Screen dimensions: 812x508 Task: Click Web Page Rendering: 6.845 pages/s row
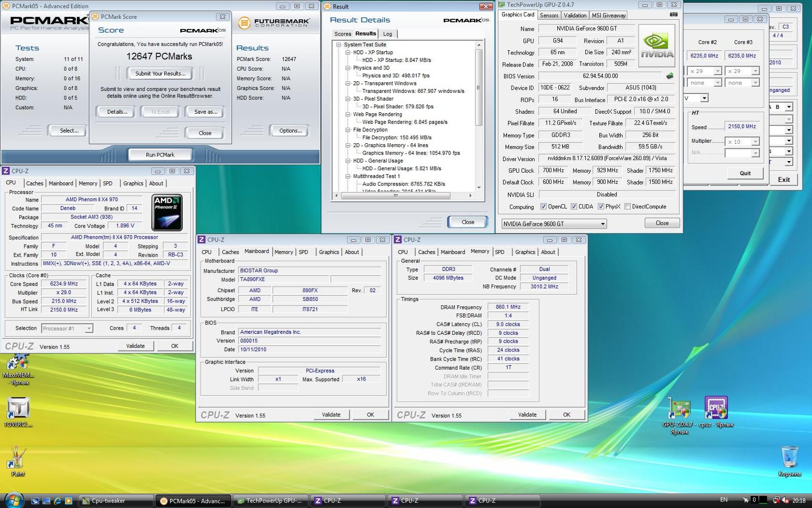click(404, 122)
